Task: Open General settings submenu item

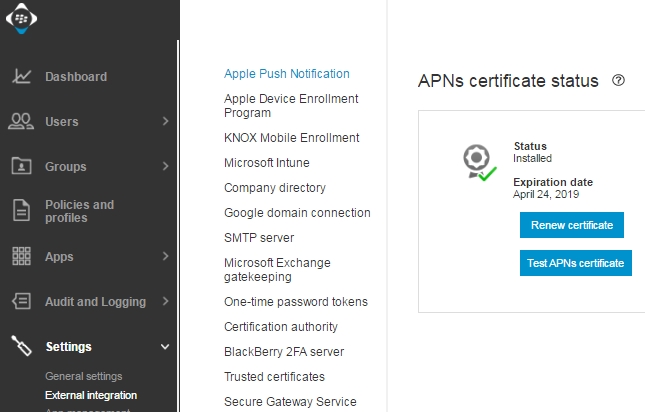Action: [x=83, y=377]
